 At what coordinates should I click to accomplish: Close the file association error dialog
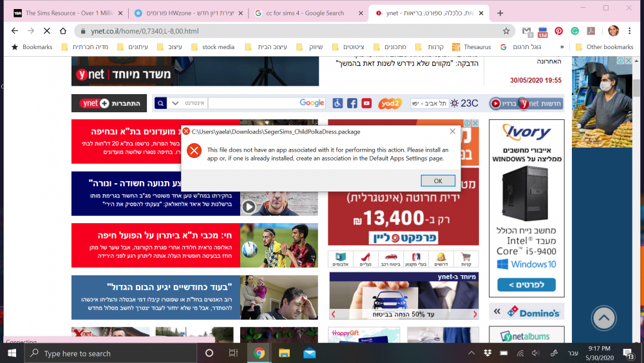(452, 131)
